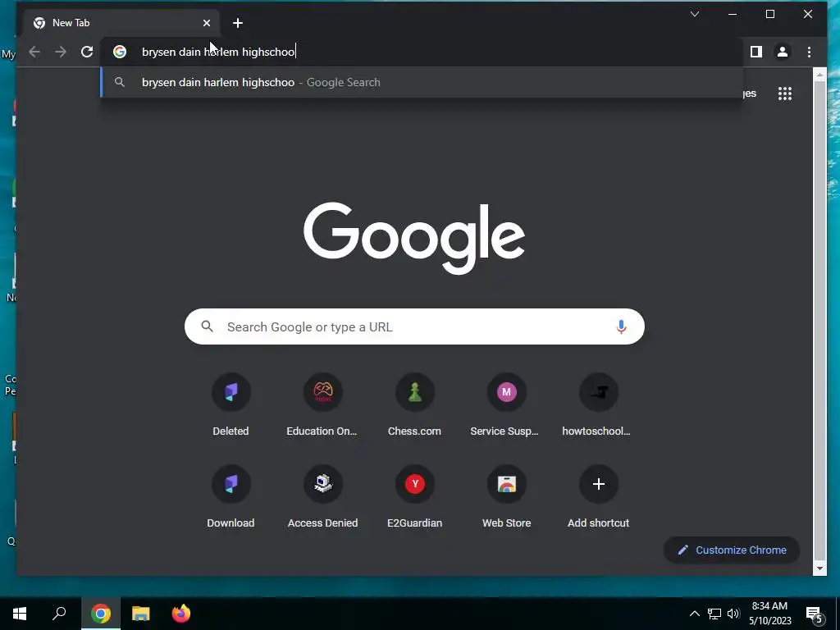
Task: Click the browser forward arrow
Action: coord(61,52)
